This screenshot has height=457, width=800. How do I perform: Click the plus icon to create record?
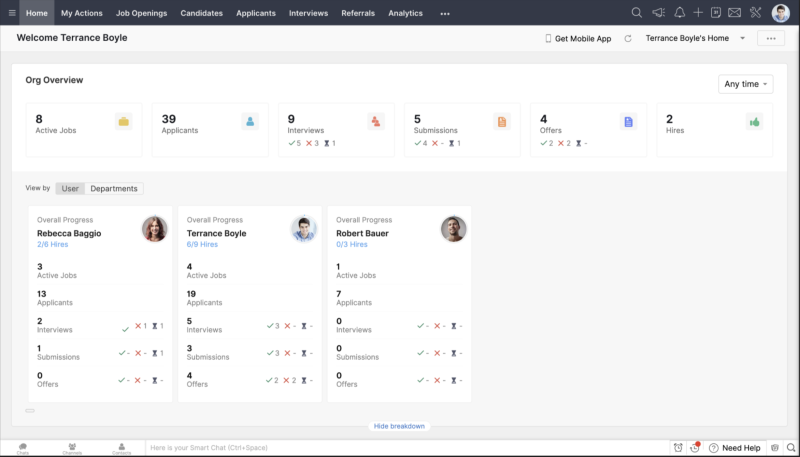698,13
